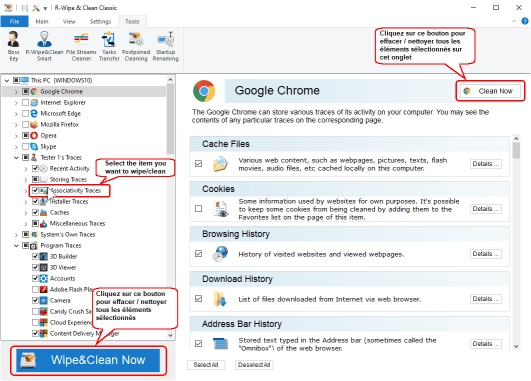Expand the Google Chrome tree node

[16, 92]
